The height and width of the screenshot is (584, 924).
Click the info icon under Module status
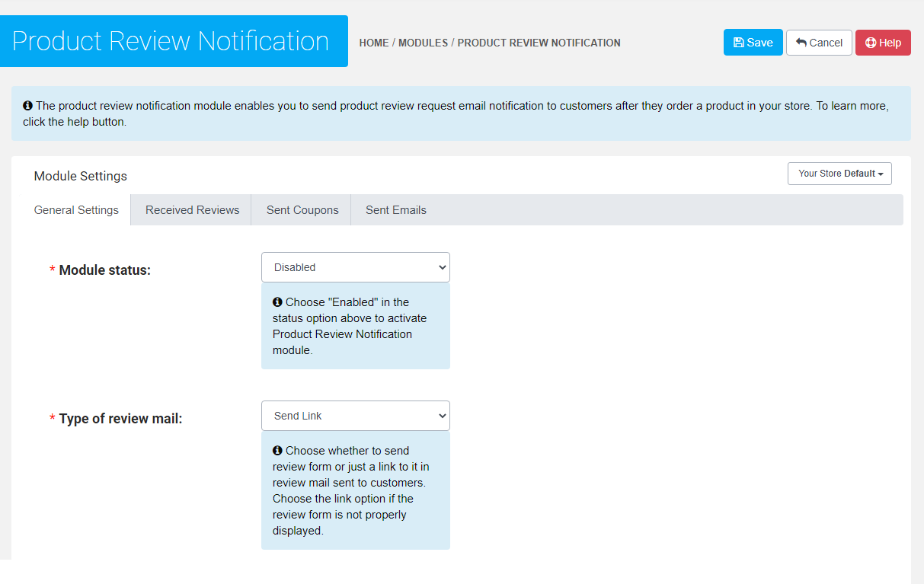(x=277, y=302)
